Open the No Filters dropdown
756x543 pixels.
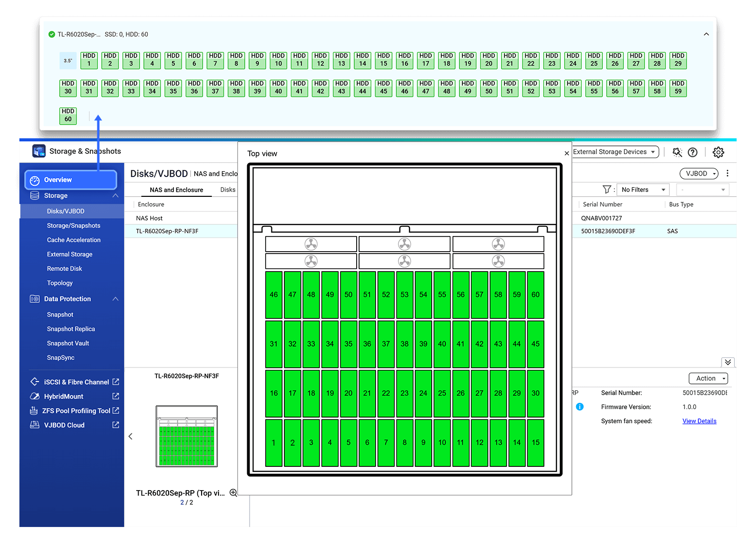(x=643, y=190)
